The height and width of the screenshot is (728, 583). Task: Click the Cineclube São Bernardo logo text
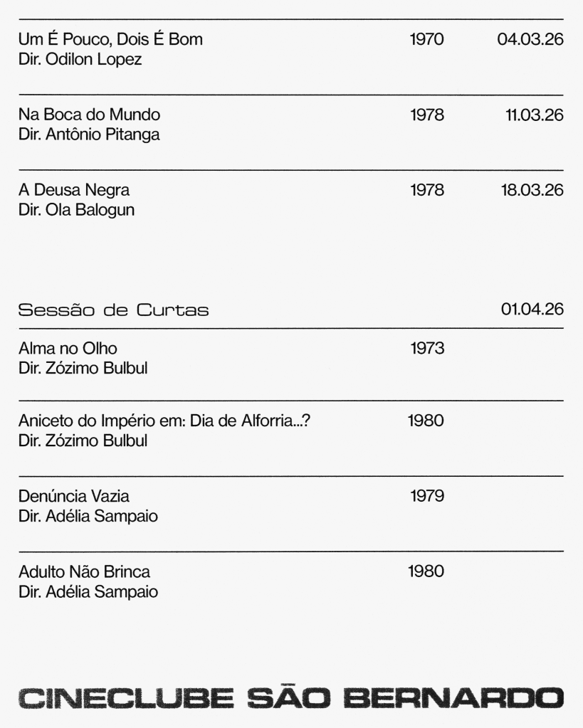pos(291,697)
